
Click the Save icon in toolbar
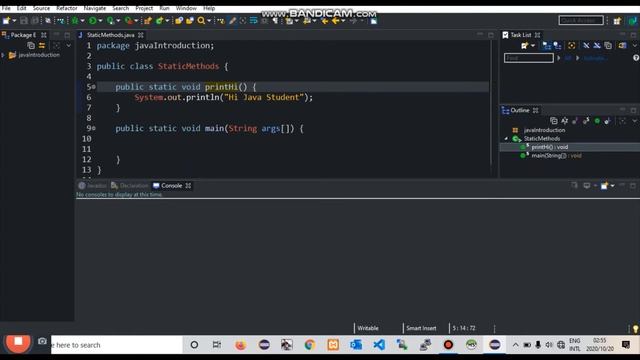pos(24,20)
